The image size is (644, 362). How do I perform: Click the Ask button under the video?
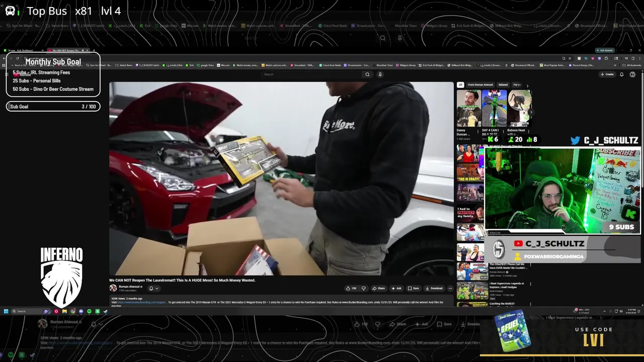coord(396,289)
